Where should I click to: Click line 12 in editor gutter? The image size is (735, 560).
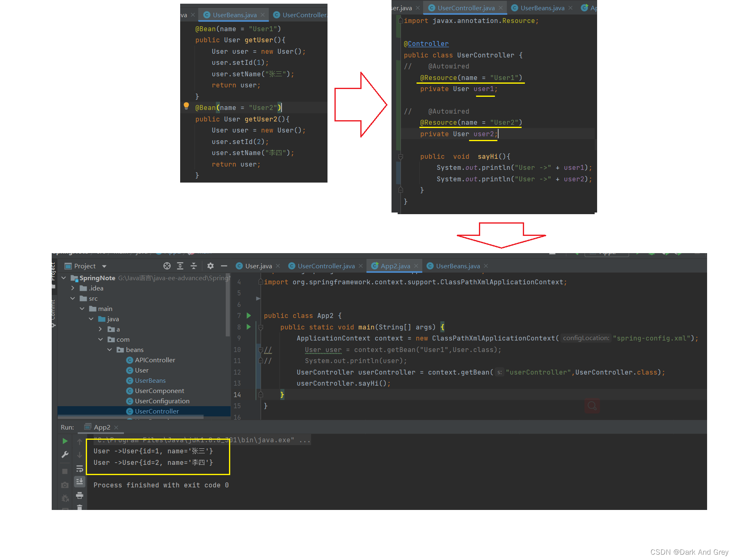237,372
